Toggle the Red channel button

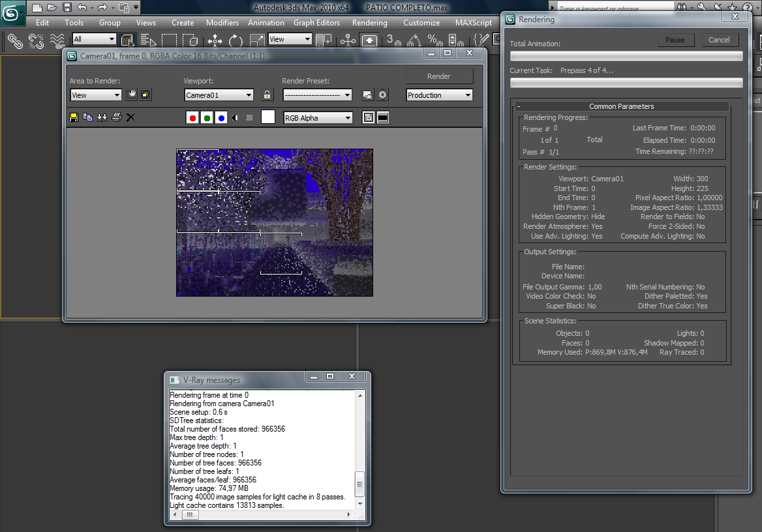192,117
